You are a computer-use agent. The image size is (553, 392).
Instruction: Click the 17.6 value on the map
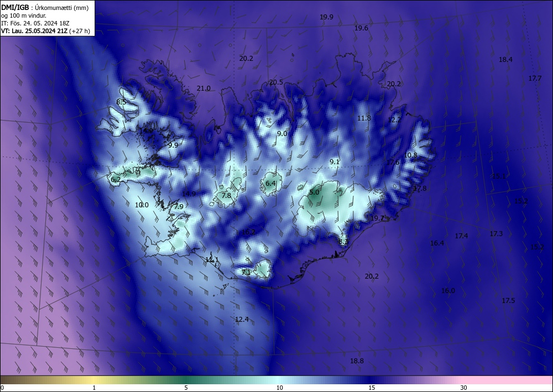point(393,162)
